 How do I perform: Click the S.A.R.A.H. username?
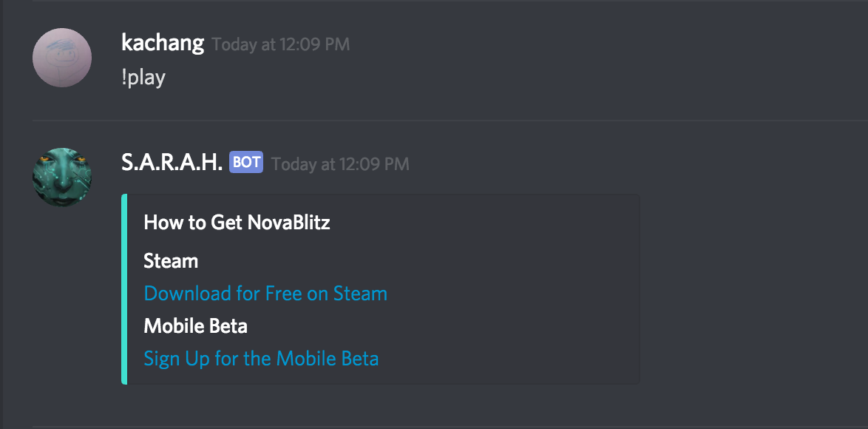coord(172,163)
